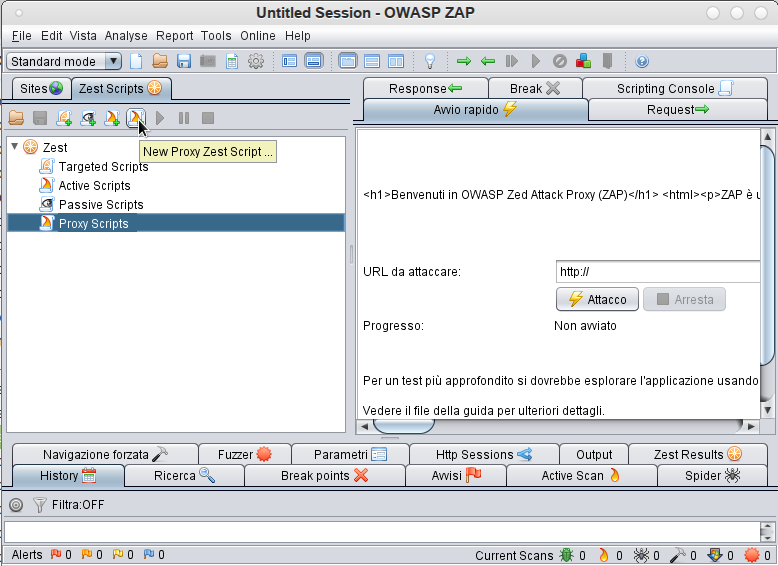Click Run Zest script play button
The image size is (778, 566).
pyautogui.click(x=160, y=118)
